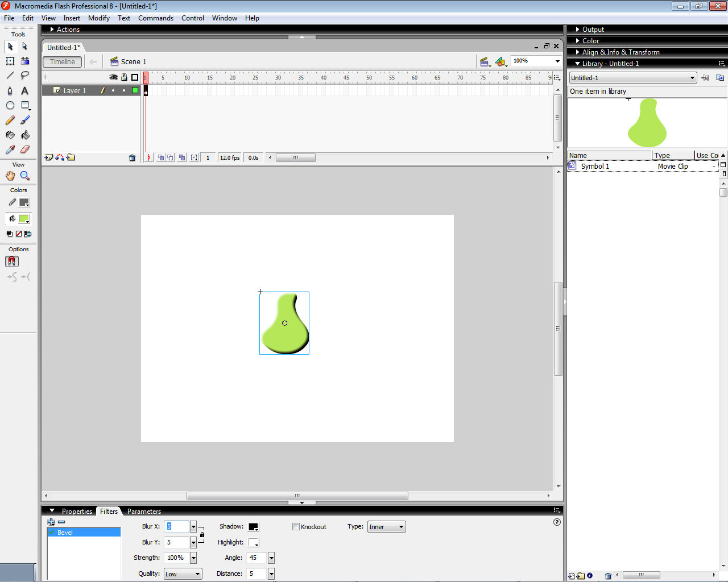Image resolution: width=728 pixels, height=582 pixels.
Task: Open the Quality dropdown
Action: 183,574
